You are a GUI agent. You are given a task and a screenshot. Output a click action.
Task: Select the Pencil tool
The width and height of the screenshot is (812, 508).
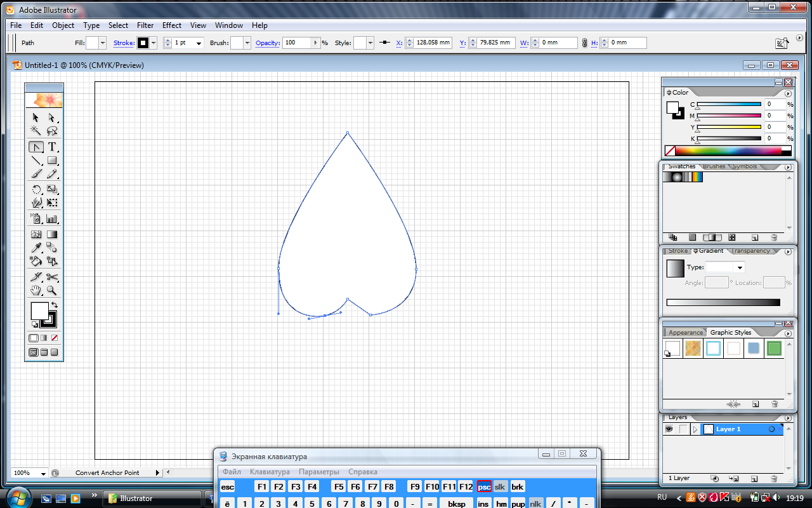[x=52, y=173]
